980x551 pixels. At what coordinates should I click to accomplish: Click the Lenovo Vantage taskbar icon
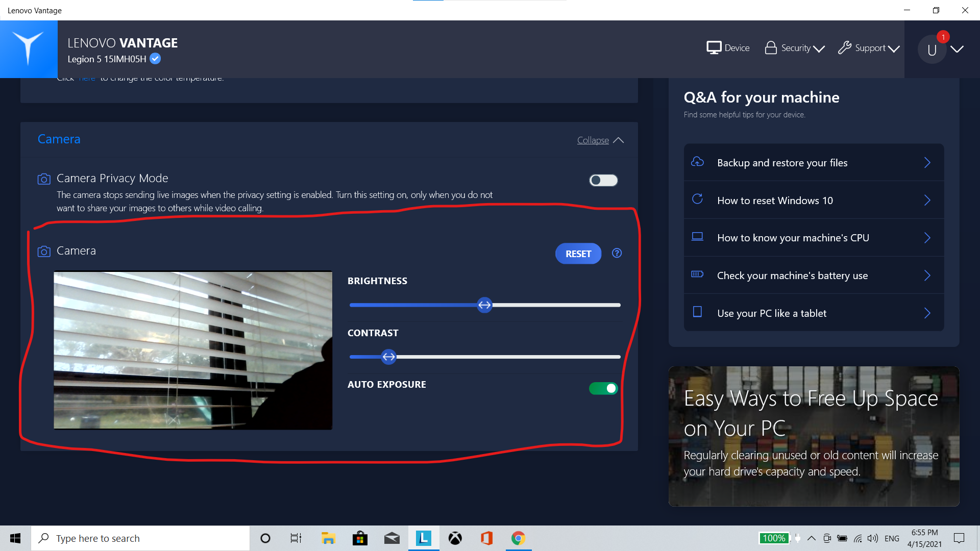424,538
